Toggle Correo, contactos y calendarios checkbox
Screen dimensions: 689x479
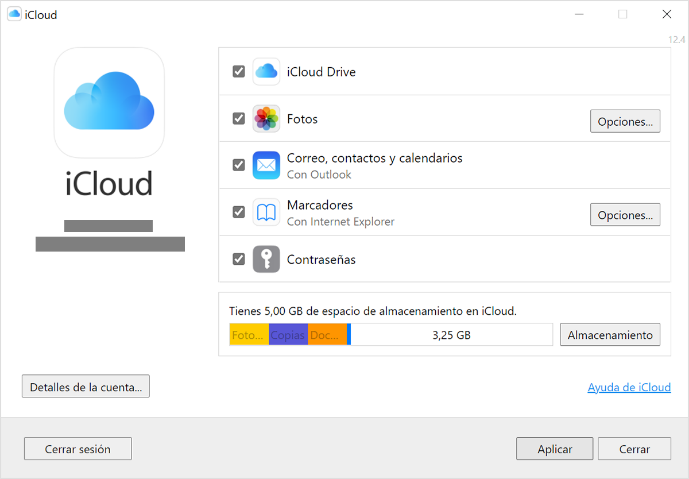239,165
